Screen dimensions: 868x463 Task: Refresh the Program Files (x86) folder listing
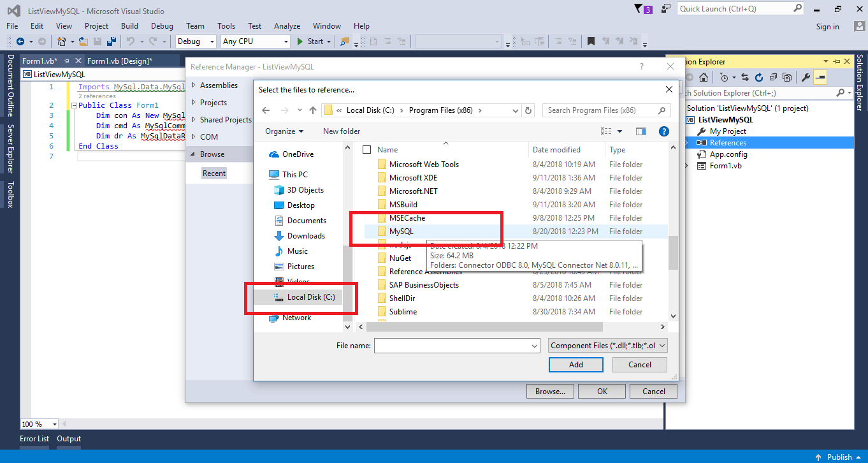click(x=528, y=110)
